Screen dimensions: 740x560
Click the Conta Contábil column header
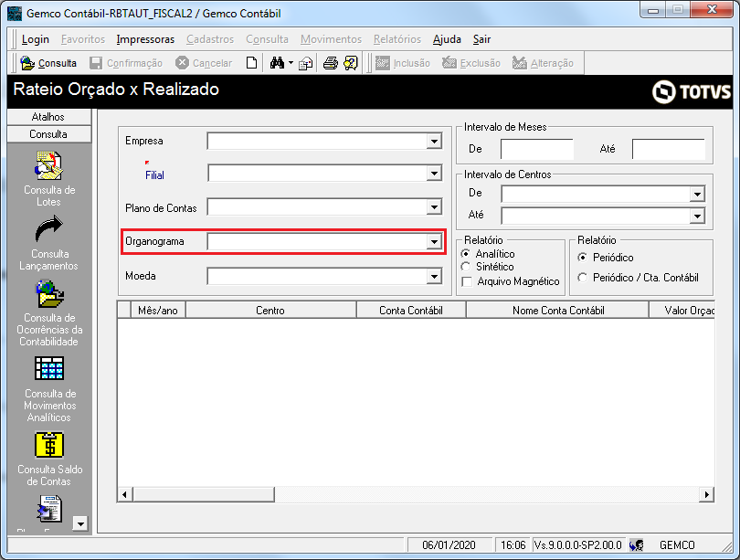click(x=410, y=311)
